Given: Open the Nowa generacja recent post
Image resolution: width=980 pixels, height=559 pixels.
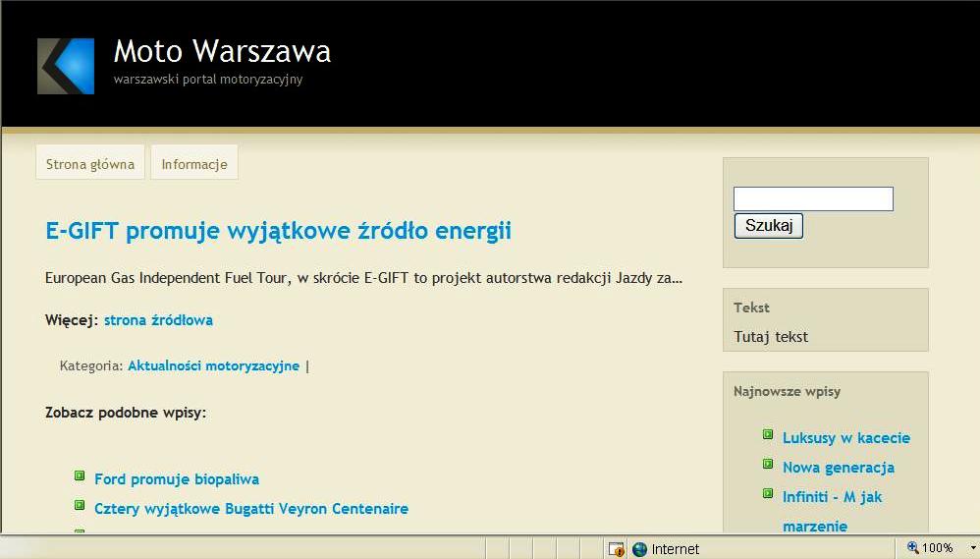Looking at the screenshot, I should [x=838, y=468].
